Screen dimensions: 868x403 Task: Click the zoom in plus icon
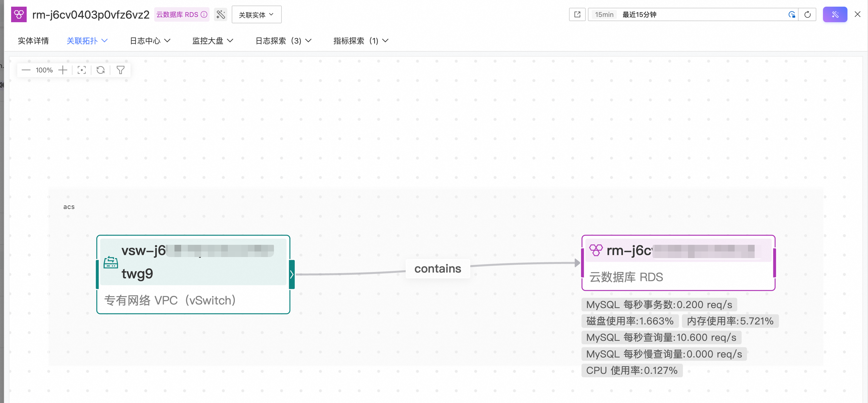(63, 70)
